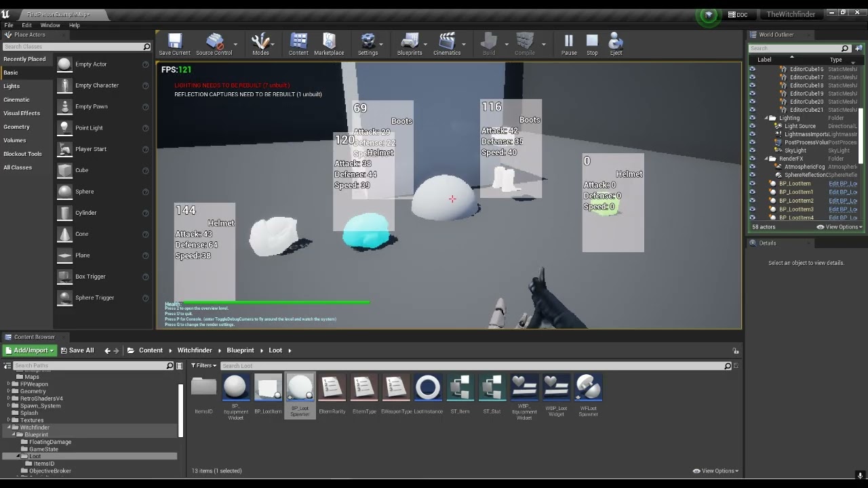Click Witchfinder in the breadcrumb path
This screenshot has height=488, width=868.
(x=195, y=350)
